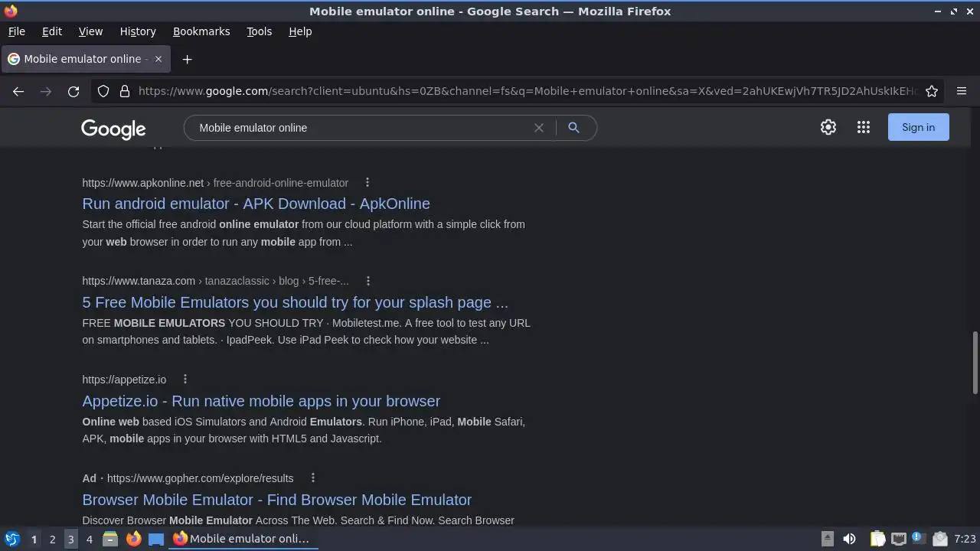Sign in to Google account
This screenshot has width=980, height=551.
pos(918,127)
